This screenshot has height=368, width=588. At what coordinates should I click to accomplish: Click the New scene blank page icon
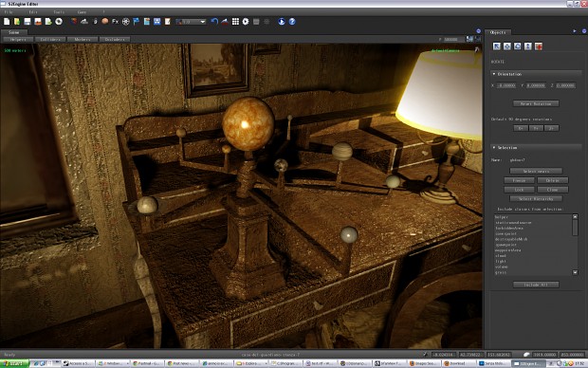[7, 22]
